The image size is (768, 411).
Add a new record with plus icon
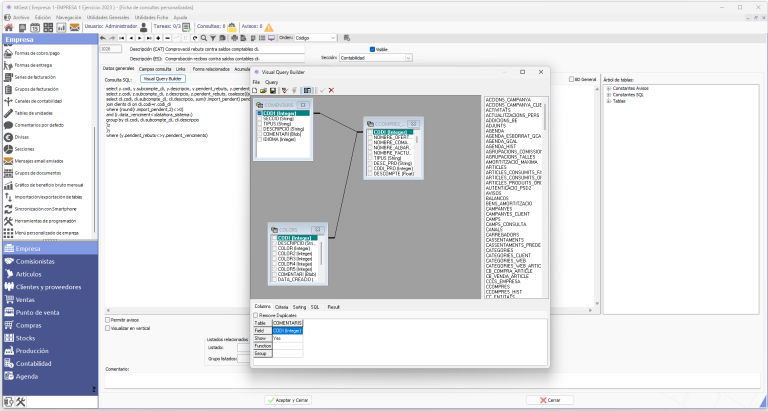tap(158, 38)
